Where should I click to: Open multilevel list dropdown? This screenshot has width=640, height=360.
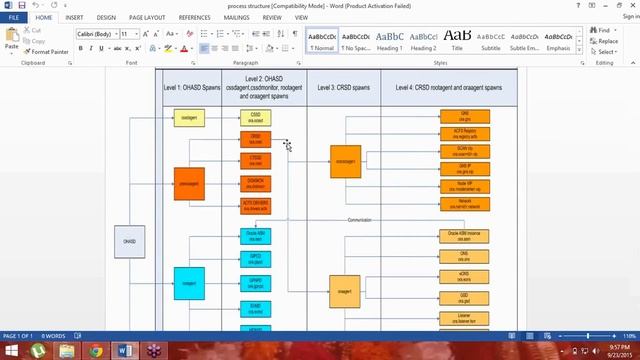pos(243,34)
